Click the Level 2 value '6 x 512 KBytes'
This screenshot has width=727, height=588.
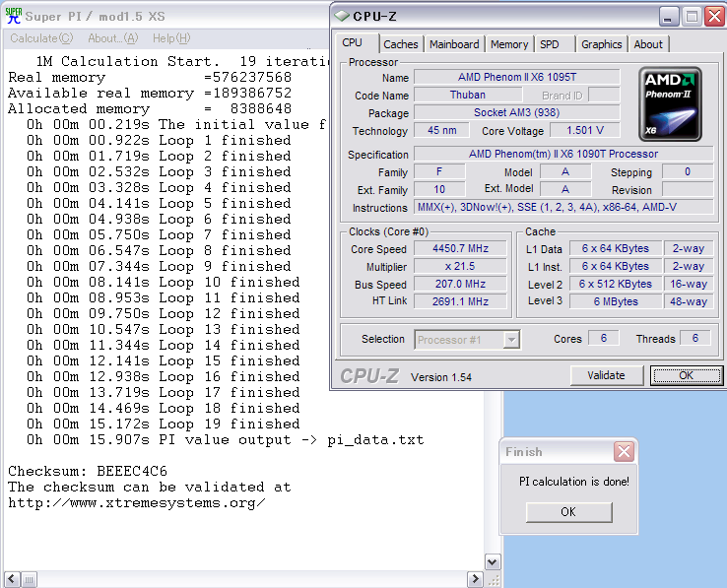pyautogui.click(x=616, y=284)
